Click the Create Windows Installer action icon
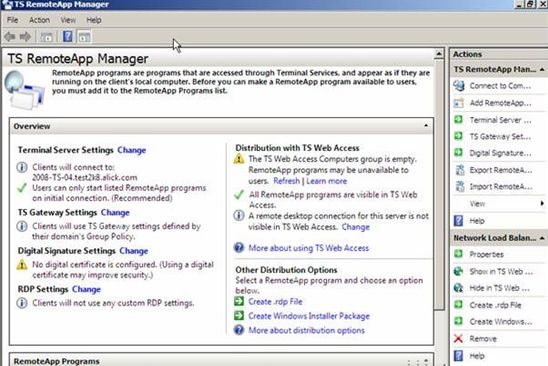 pos(459,321)
